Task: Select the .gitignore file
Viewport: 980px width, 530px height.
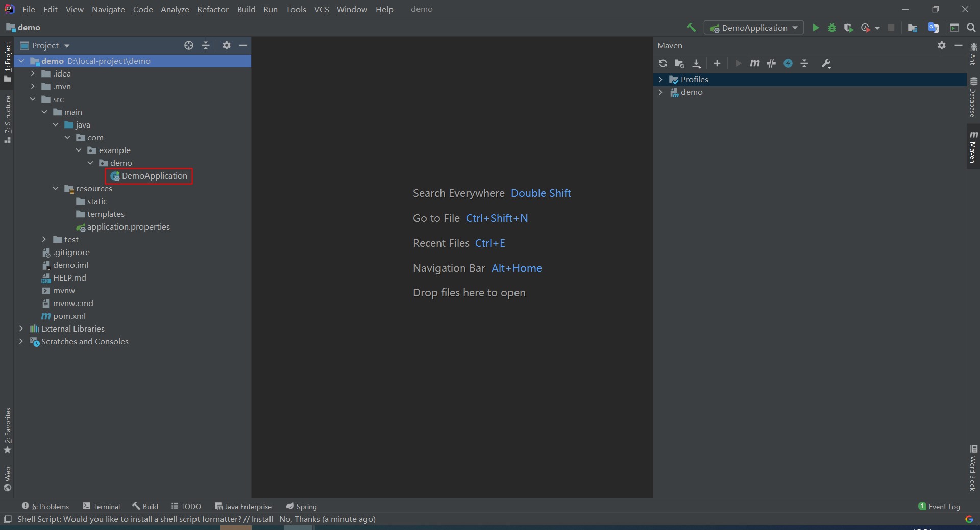Action: (x=66, y=252)
